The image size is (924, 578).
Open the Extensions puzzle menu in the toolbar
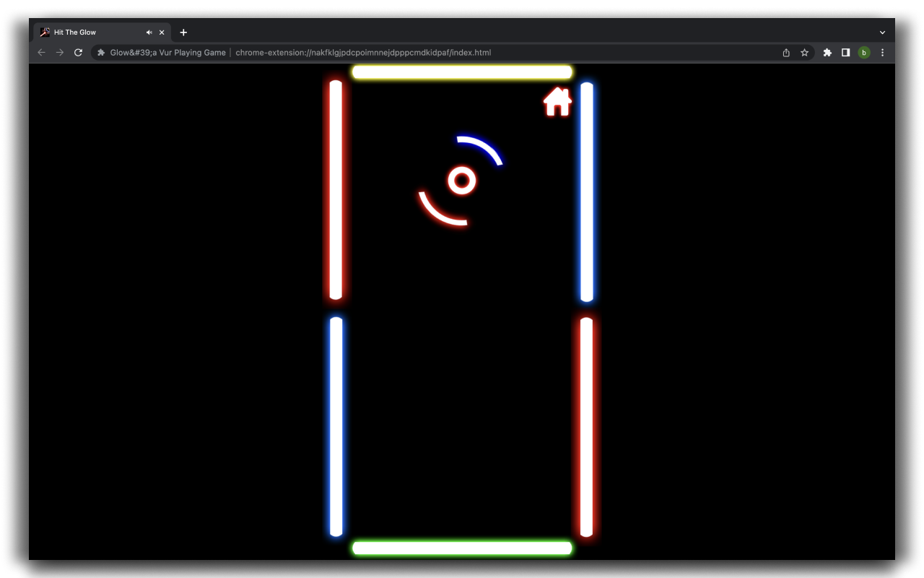827,53
